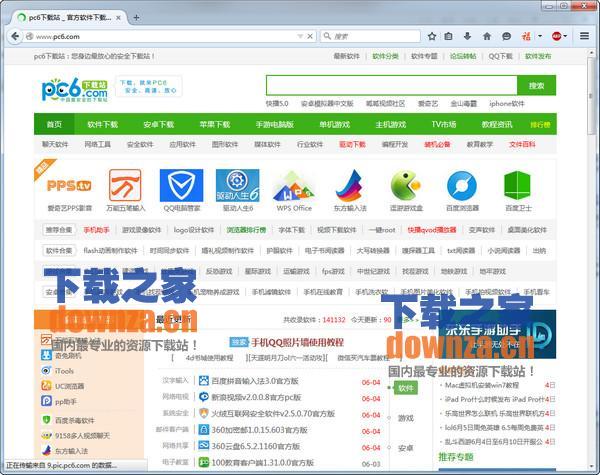Click inside the pc6 site search field

(392, 85)
